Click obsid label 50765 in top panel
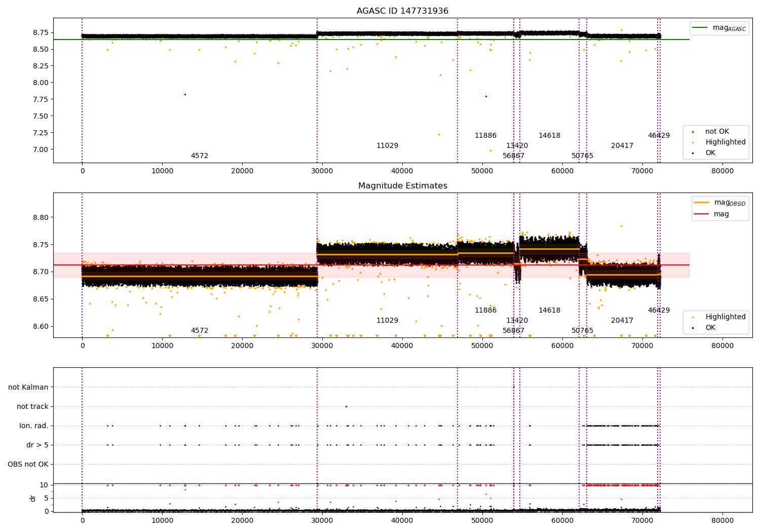Viewport: 760px width, 532px height. click(x=582, y=156)
